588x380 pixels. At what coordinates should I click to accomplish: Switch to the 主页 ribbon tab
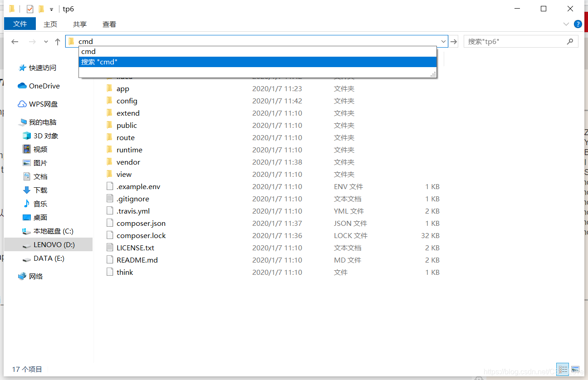(x=50, y=24)
